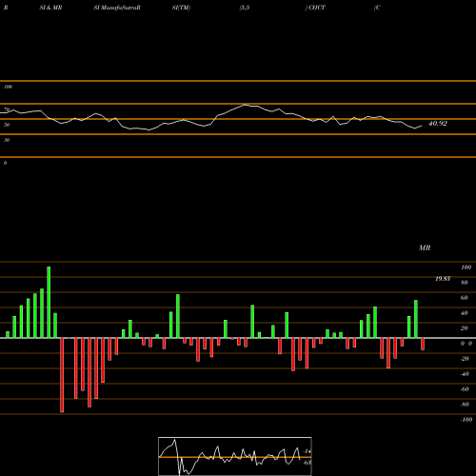The height and width of the screenshot is (476, 476).
Task: Select the last red bar in MR histogram
Action: [x=423, y=344]
